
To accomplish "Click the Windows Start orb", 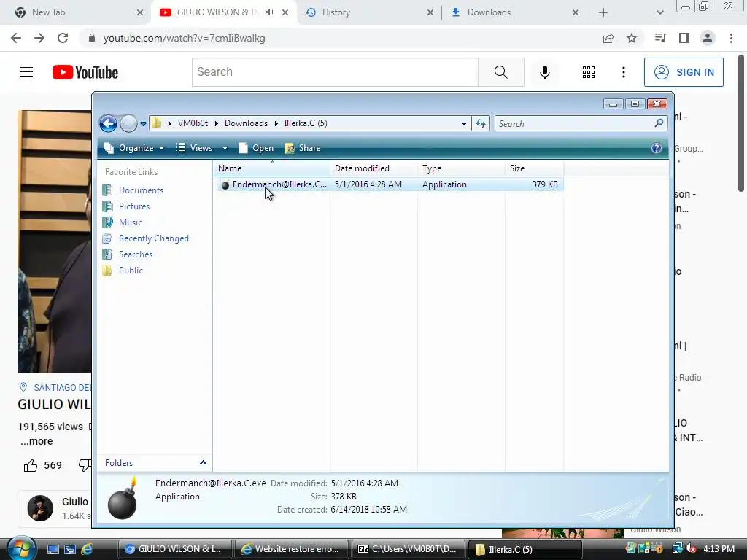I will [21, 548].
